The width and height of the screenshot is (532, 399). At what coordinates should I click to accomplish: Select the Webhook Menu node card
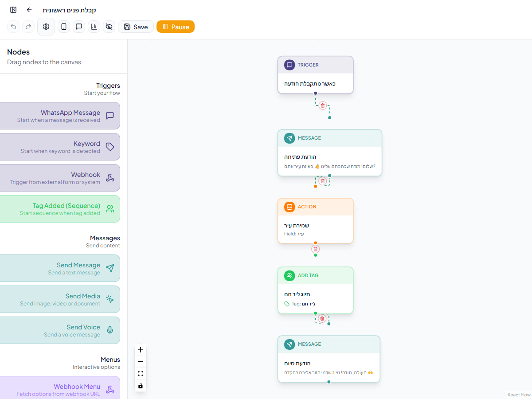59,387
